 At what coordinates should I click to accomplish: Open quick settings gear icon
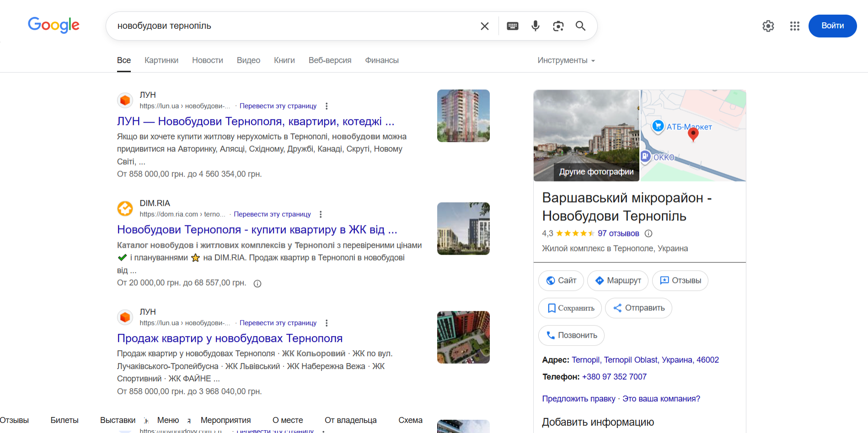(768, 26)
